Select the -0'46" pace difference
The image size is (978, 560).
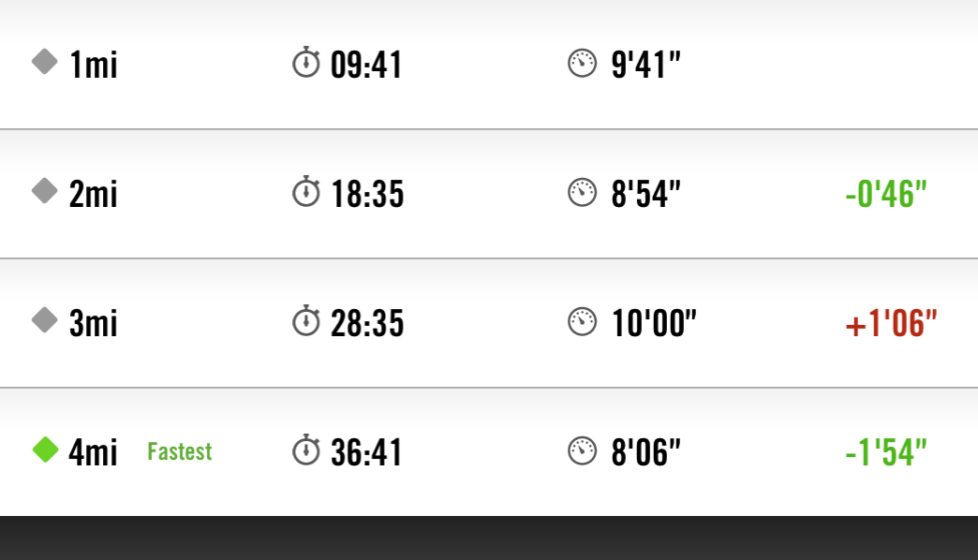point(886,193)
